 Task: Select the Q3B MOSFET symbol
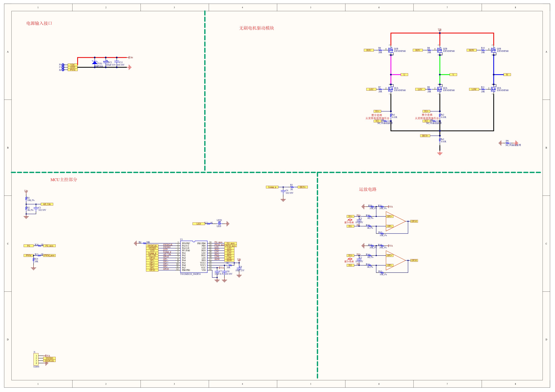coord(493,50)
